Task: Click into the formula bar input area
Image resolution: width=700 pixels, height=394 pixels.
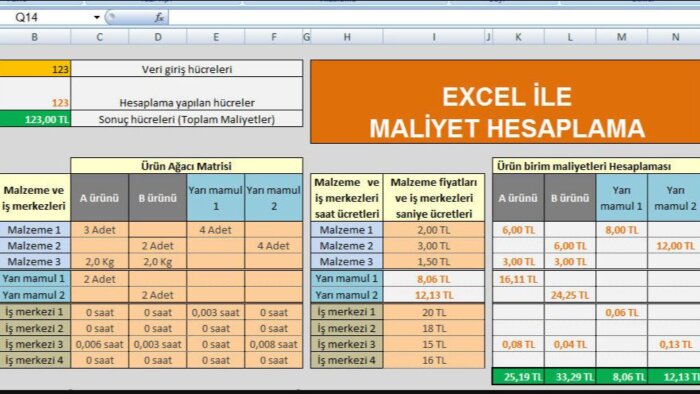Action: pyautogui.click(x=434, y=17)
